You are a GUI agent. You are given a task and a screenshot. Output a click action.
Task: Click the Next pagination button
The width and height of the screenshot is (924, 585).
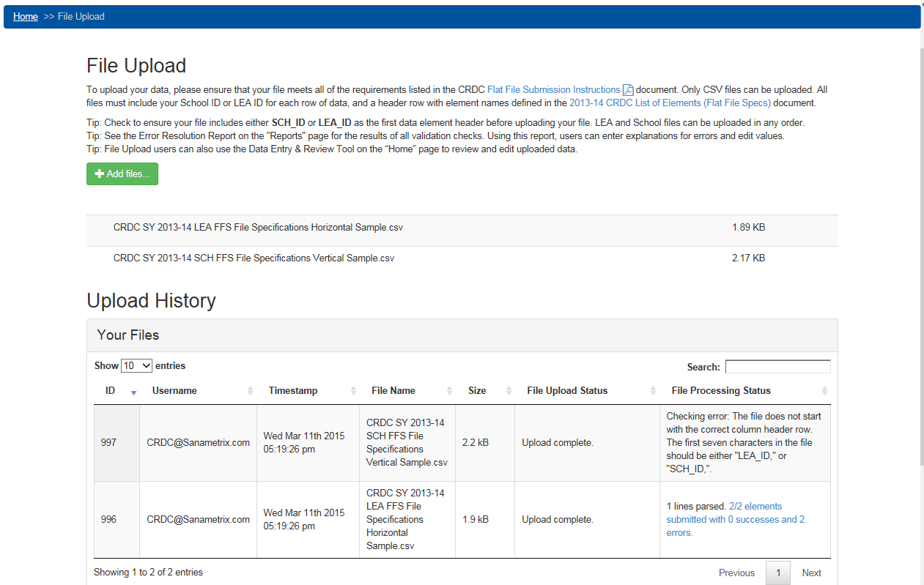[x=811, y=573]
